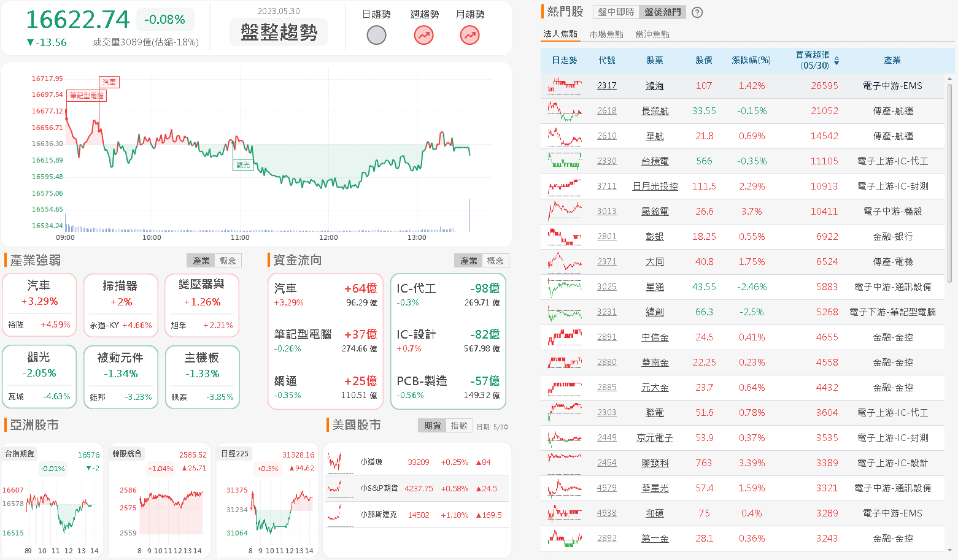
Task: Click the 16622.74 index value
Action: pos(78,20)
